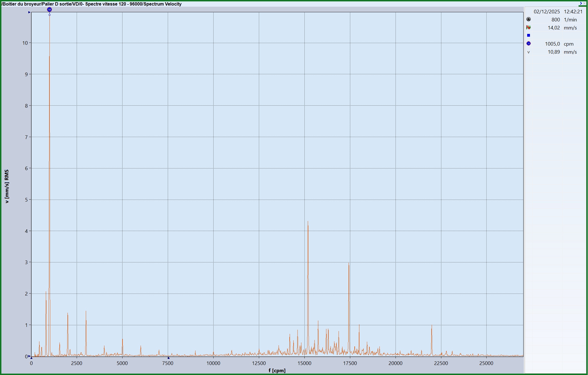
Task: Close the spectrum panel with the grey X
Action: pos(584,3)
